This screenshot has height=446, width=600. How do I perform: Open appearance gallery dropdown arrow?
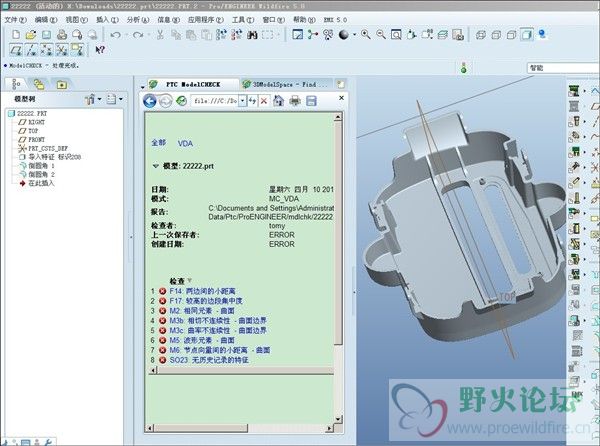[x=354, y=35]
